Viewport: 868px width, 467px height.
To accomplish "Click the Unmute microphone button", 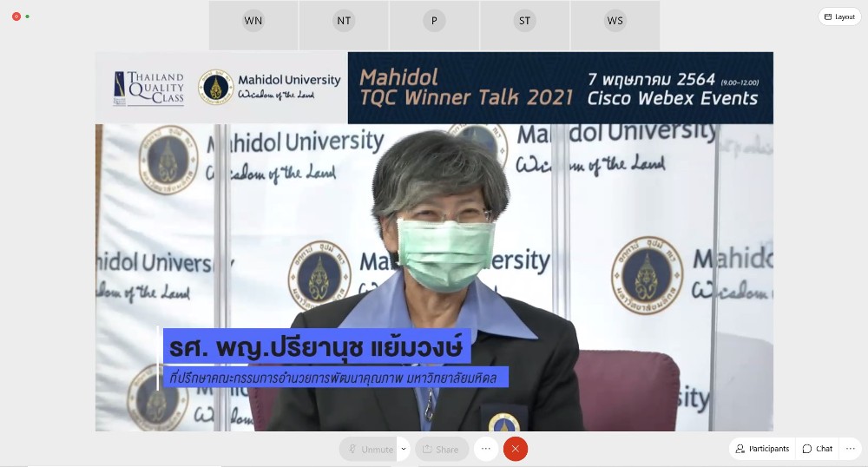I will pyautogui.click(x=369, y=449).
